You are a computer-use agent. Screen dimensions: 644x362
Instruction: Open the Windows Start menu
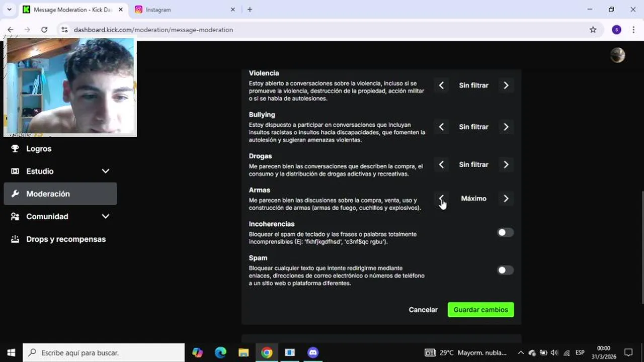tap(11, 352)
